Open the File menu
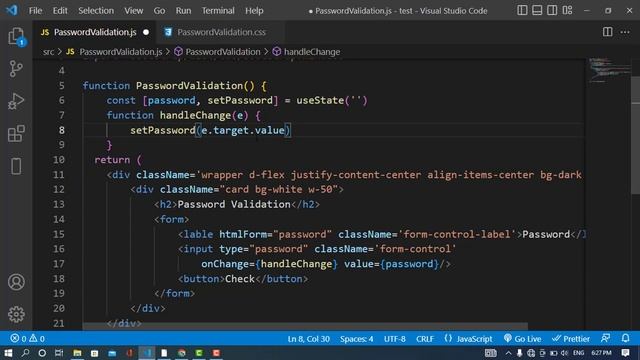Viewport: 640px width, 360px height. [x=35, y=11]
